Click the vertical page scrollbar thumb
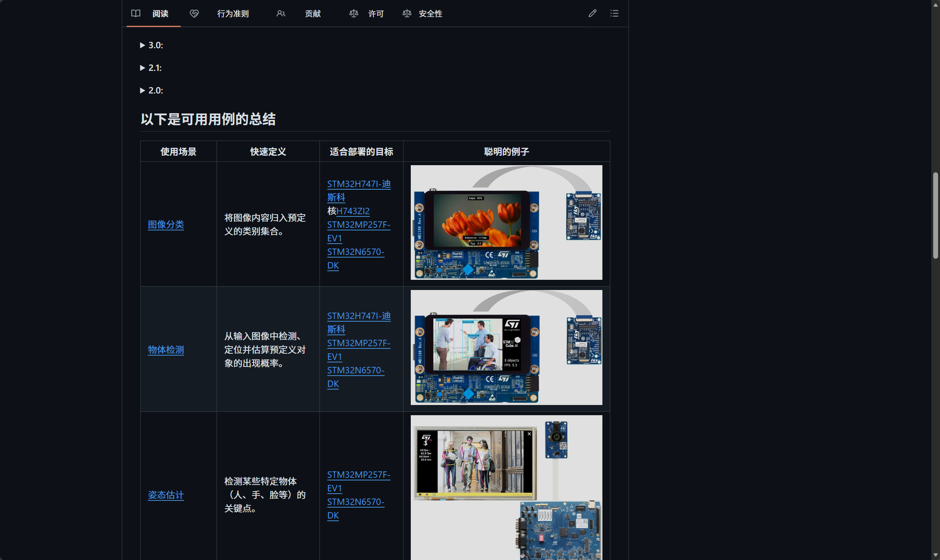The height and width of the screenshot is (560, 940). tap(935, 215)
